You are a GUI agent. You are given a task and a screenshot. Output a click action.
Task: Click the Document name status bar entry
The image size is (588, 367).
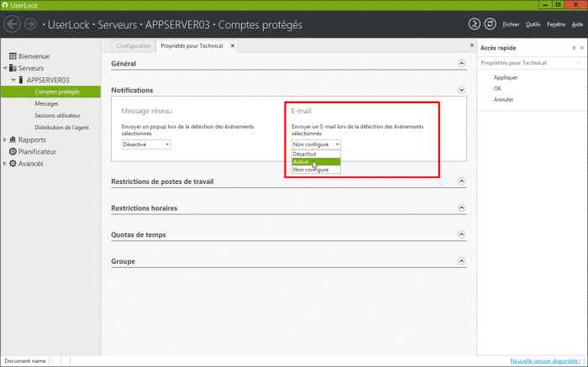click(25, 361)
